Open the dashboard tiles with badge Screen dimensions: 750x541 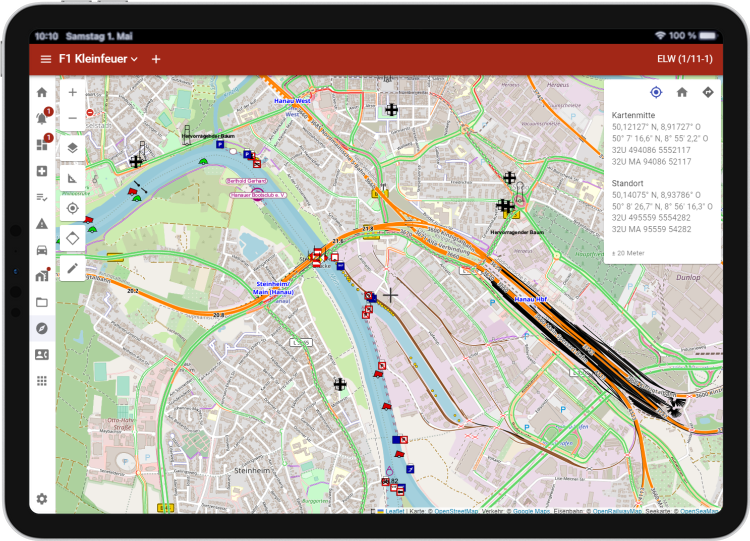[x=42, y=145]
